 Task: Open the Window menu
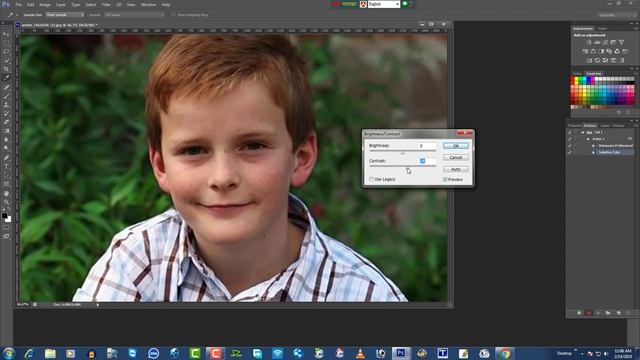pos(148,4)
